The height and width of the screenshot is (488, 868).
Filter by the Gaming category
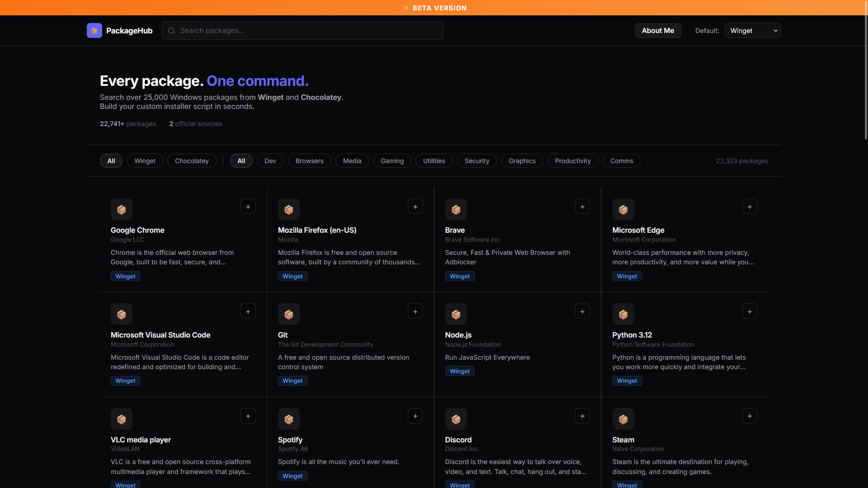tap(392, 161)
